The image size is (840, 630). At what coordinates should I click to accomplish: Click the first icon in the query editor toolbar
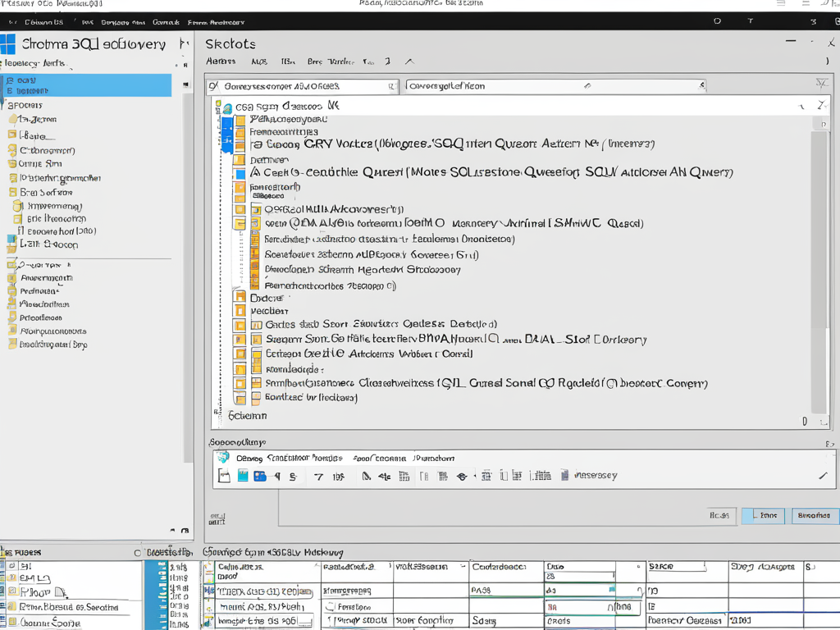click(225, 476)
